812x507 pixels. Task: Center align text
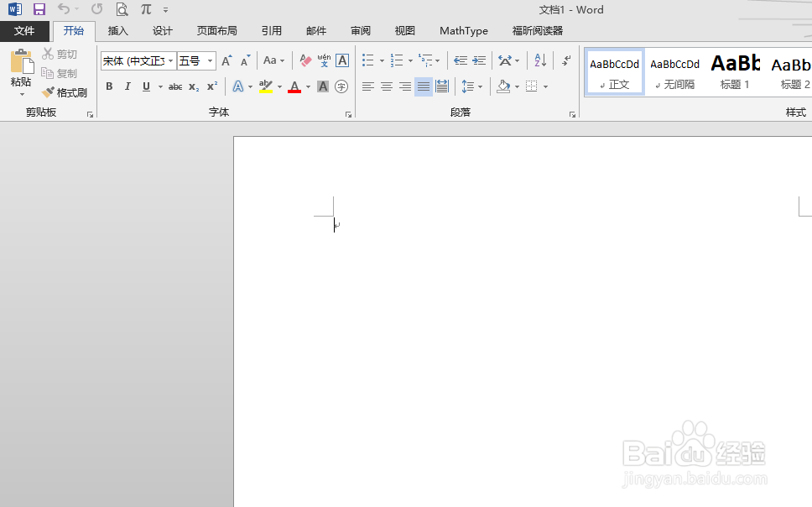[x=387, y=86]
